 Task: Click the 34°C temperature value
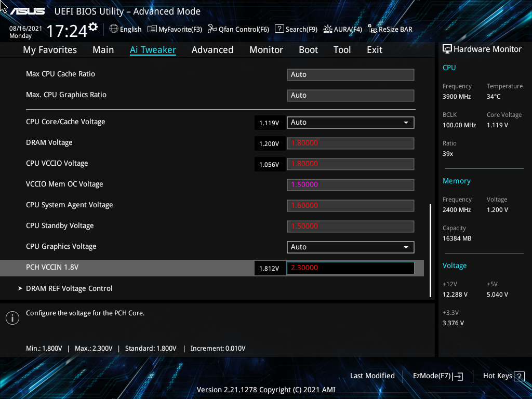(x=494, y=97)
